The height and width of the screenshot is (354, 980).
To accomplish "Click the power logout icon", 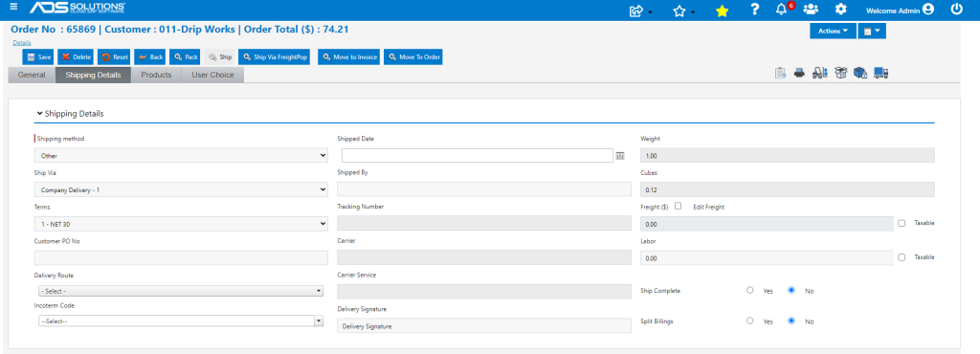I will coord(956,10).
